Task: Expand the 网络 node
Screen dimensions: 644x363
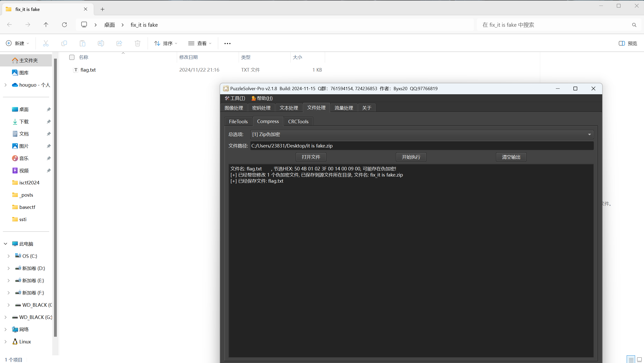Action: [x=6, y=329]
